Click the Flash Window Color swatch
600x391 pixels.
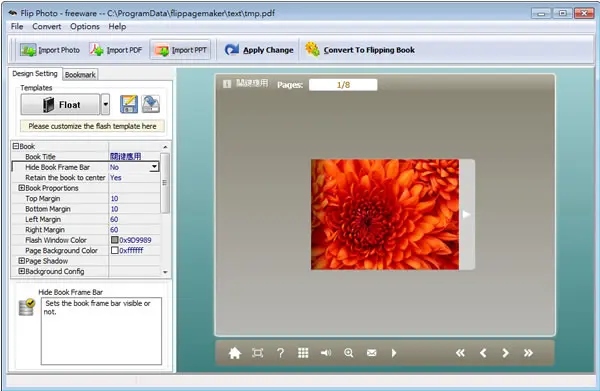(x=114, y=240)
